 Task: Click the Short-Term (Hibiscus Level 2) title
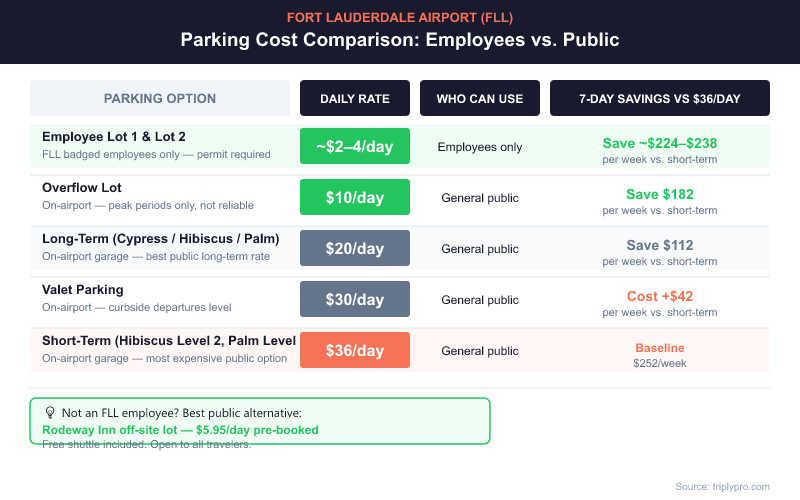click(168, 340)
